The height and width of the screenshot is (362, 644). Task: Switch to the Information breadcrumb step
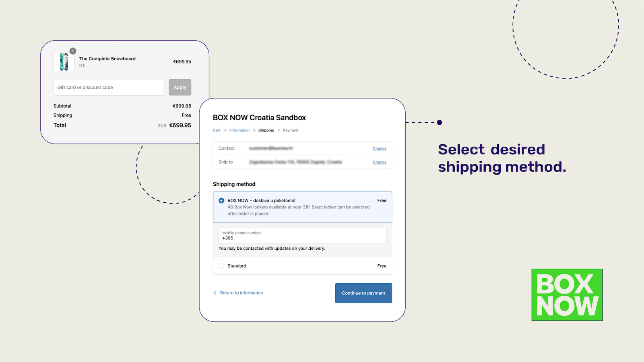(x=239, y=130)
